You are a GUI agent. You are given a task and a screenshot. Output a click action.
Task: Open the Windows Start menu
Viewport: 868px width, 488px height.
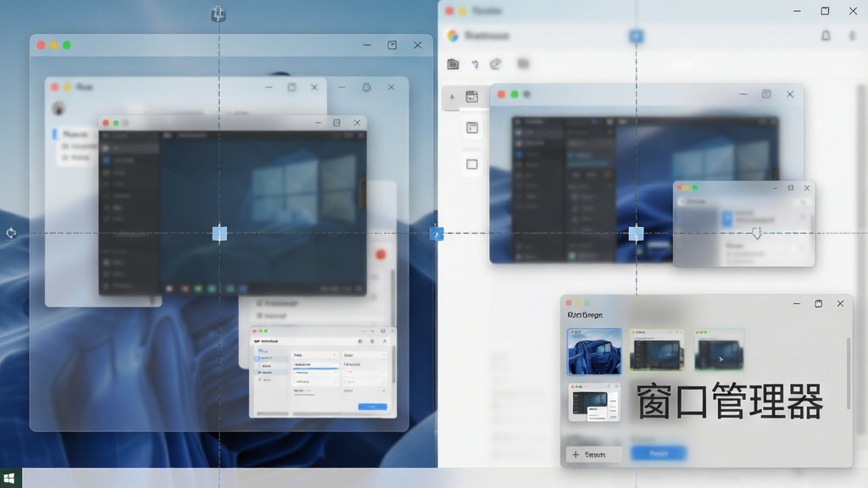8,479
